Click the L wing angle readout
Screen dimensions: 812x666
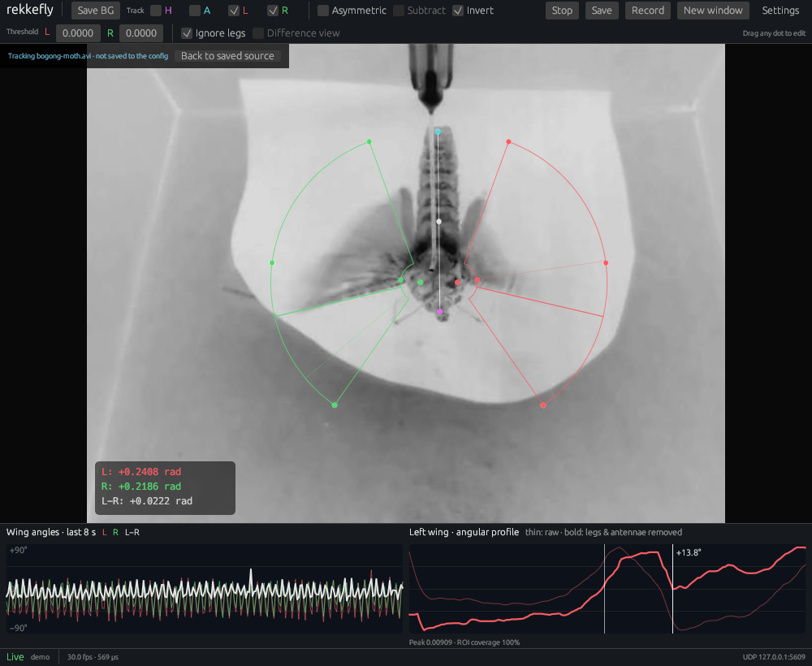141,472
